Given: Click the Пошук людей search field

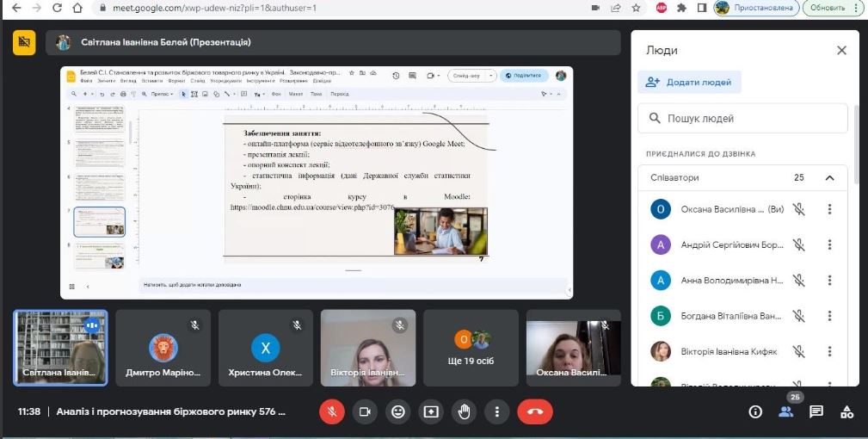Looking at the screenshot, I should [742, 118].
